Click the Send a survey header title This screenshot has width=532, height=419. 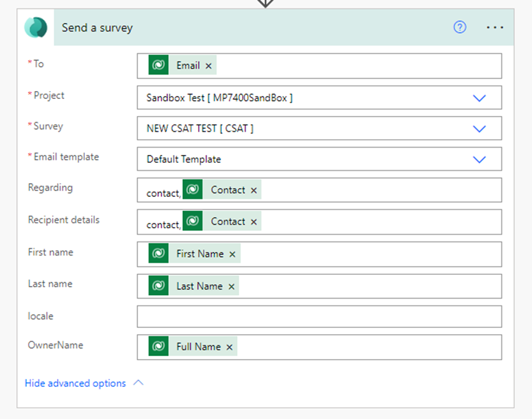[97, 28]
